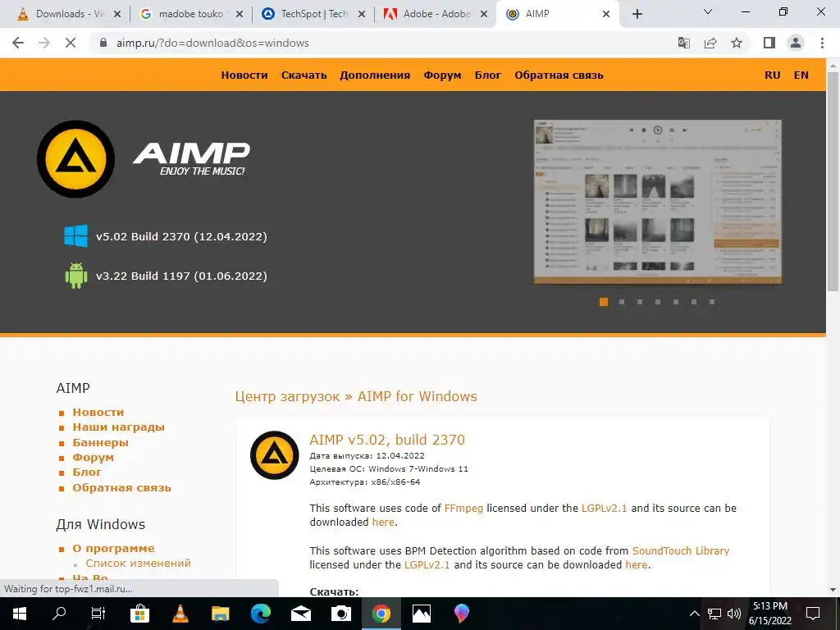Viewport: 840px width, 630px height.
Task: Switch to Downloads - VLC tab
Action: [69, 14]
